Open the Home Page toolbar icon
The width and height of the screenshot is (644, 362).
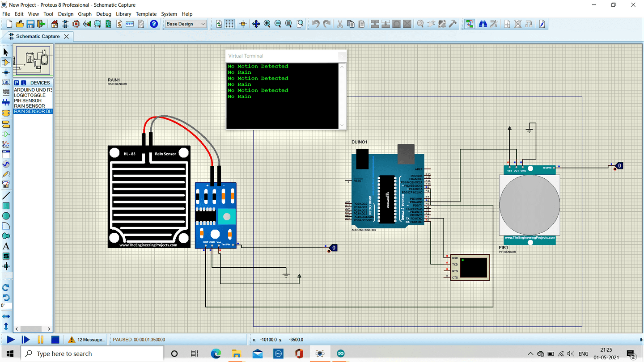[x=55, y=24]
